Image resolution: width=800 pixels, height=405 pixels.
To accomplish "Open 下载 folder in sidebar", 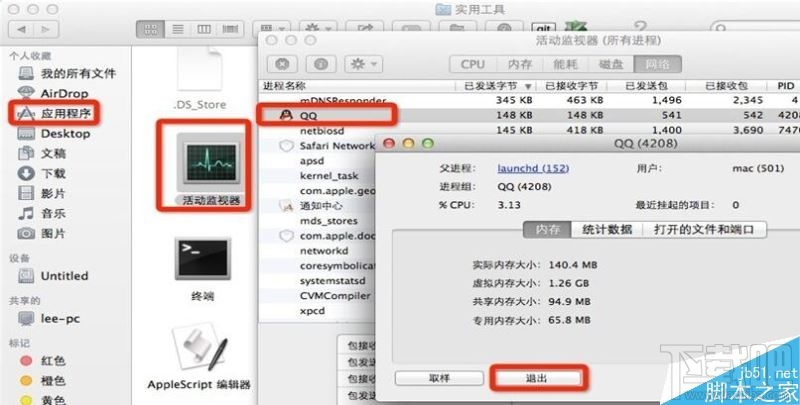I will (42, 173).
